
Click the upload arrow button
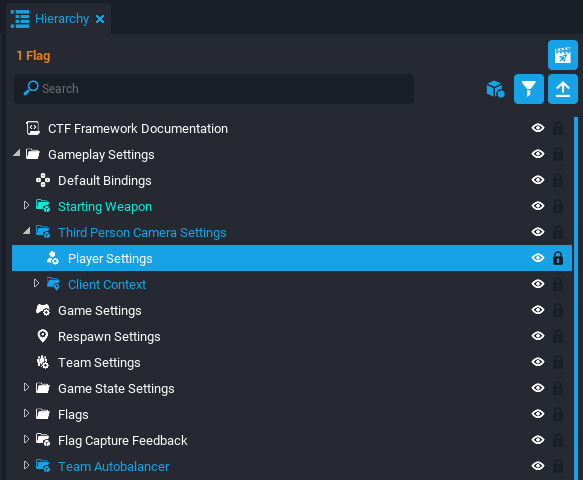(563, 89)
